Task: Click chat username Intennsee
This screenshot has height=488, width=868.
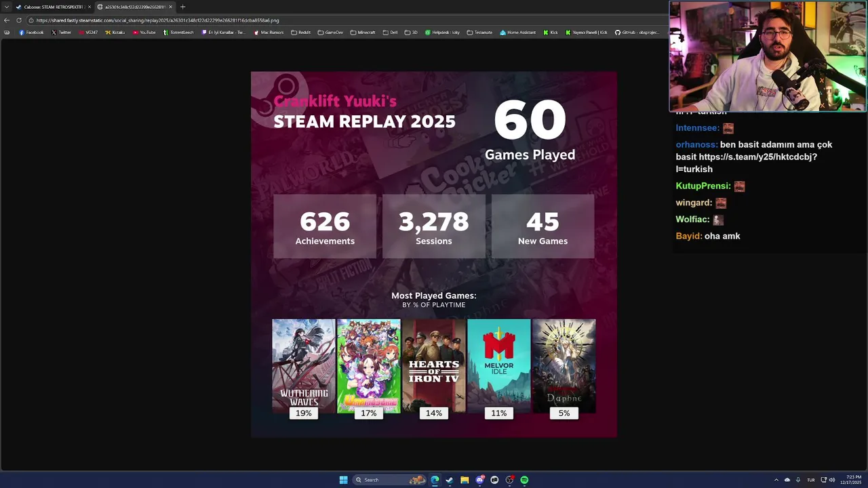Action: 697,128
